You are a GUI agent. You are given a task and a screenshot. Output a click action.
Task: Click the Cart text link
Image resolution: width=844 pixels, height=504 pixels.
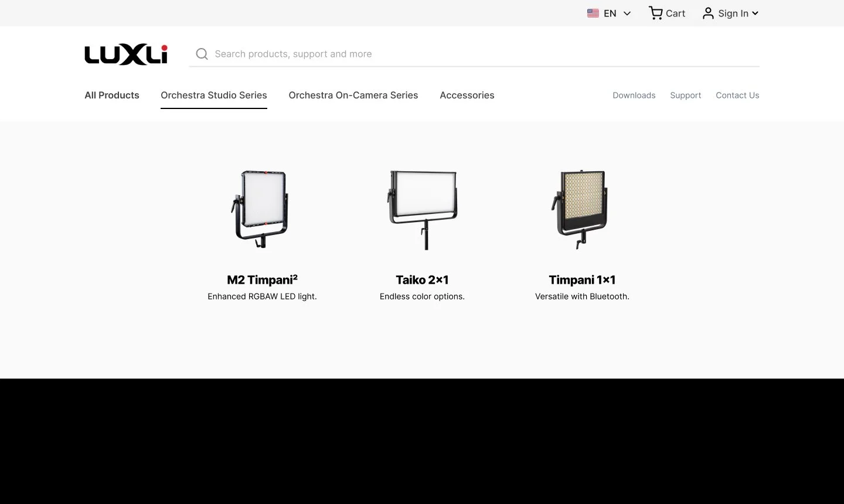675,13
